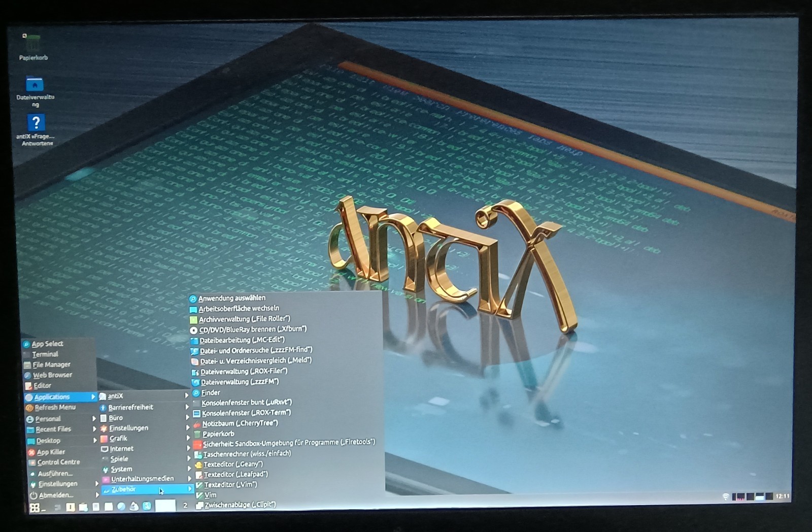Switch to workspace 2 in the pager

(x=185, y=506)
